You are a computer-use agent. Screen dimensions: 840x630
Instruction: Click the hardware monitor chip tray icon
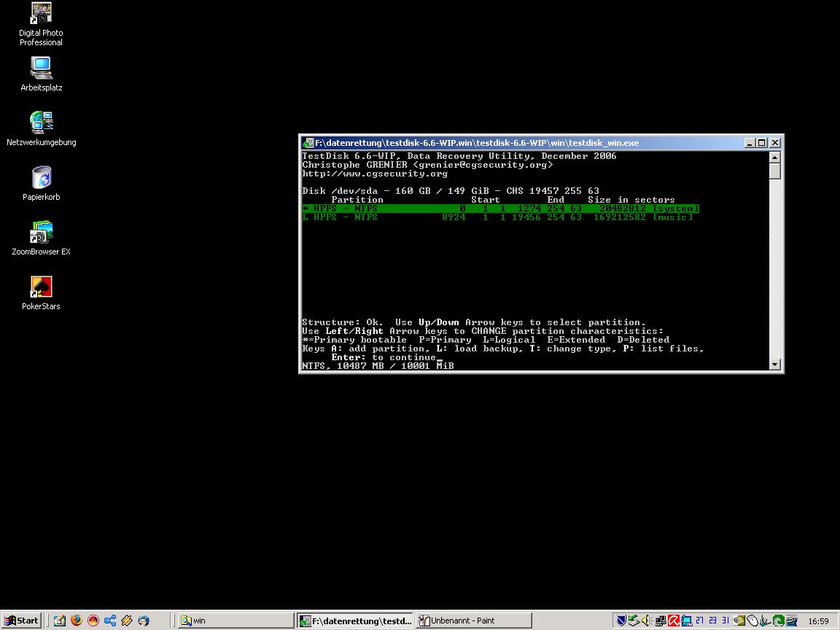tap(686, 621)
